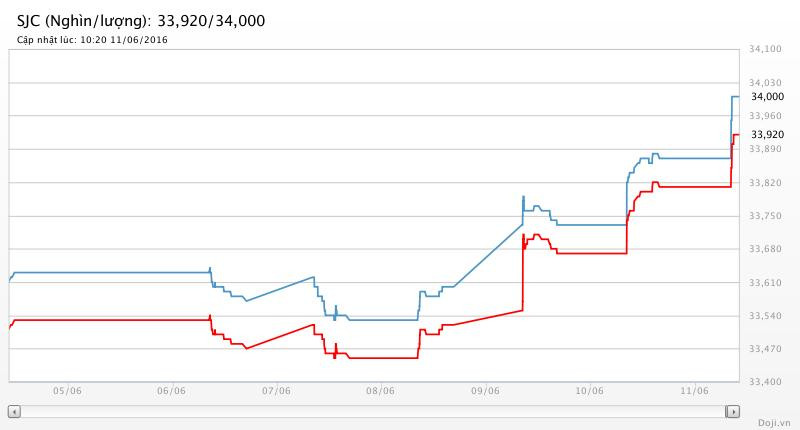Click the 33,820 y-axis label
Viewport: 800px width, 430px height.
click(x=765, y=183)
